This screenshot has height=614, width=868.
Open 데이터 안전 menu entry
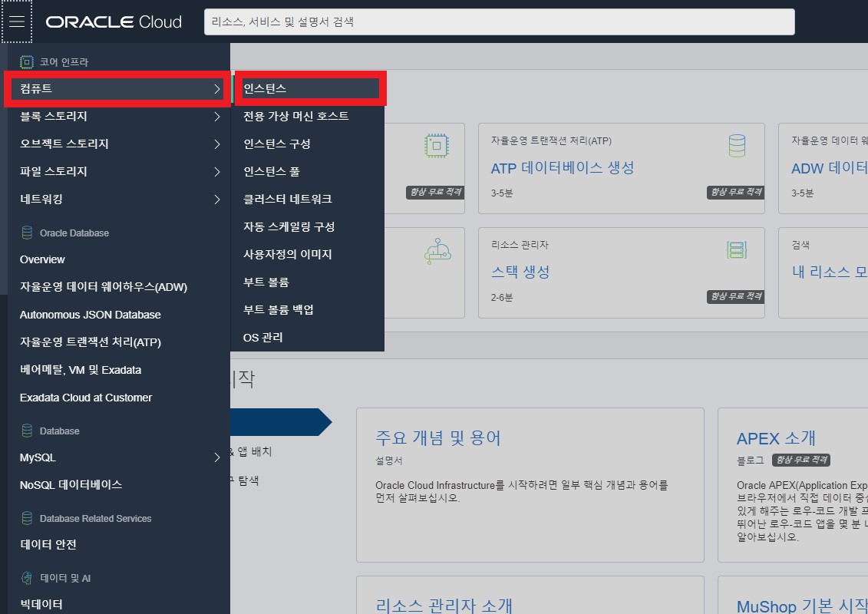click(48, 545)
